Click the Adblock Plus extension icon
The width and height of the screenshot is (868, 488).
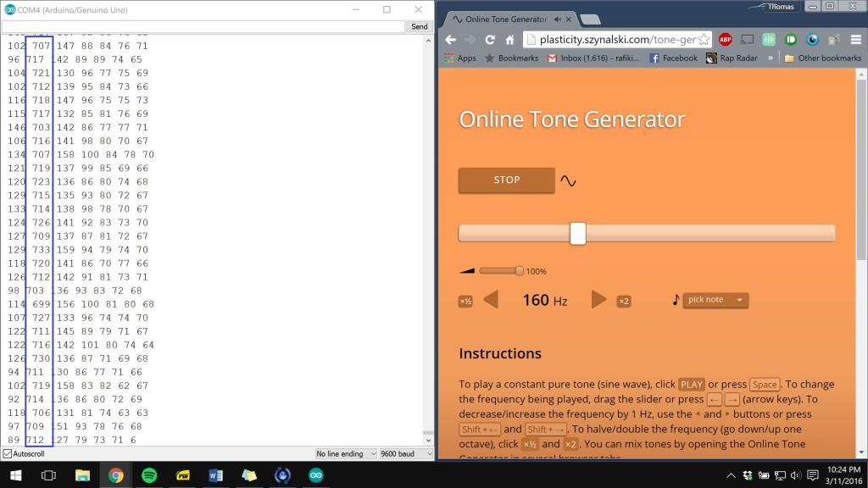pos(726,39)
